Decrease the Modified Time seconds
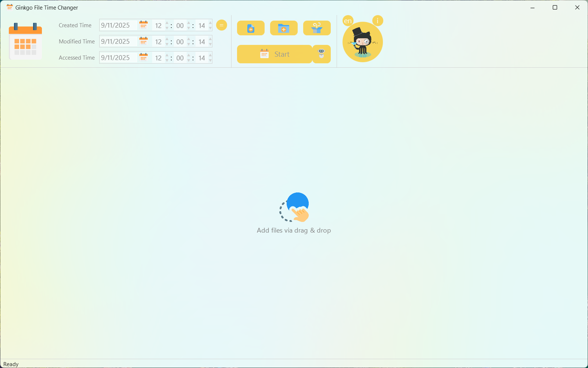 (x=210, y=44)
